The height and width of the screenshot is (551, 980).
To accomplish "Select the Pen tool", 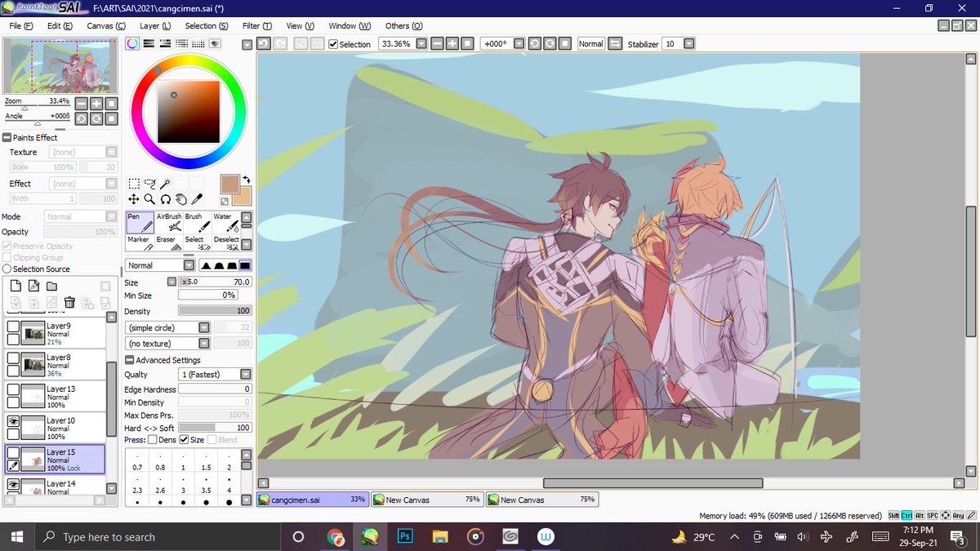I will coord(140,222).
